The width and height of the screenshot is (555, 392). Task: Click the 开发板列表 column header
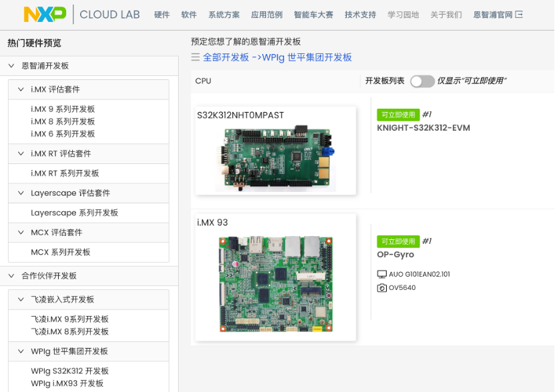pos(385,81)
